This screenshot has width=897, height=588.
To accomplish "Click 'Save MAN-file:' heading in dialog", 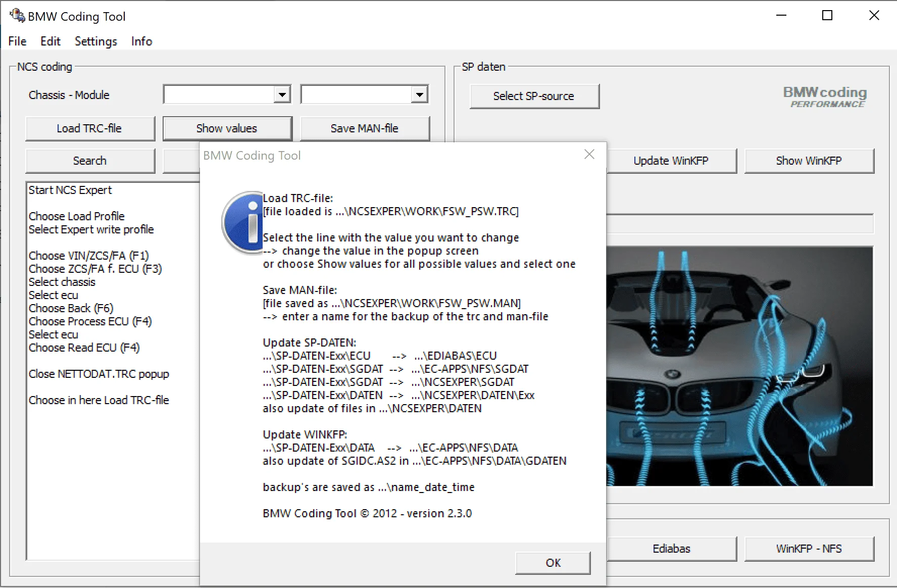I will pos(300,290).
